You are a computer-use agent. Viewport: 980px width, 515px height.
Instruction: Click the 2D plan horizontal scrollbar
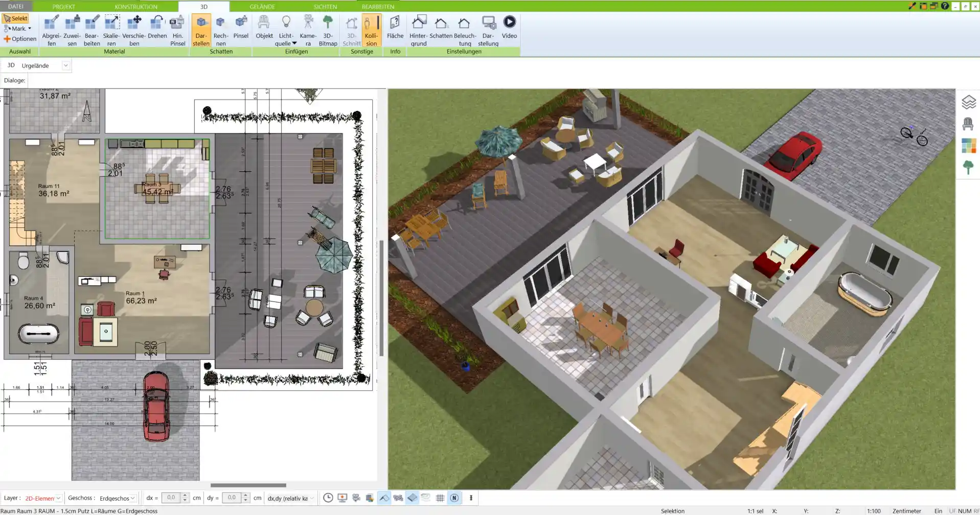click(x=248, y=485)
